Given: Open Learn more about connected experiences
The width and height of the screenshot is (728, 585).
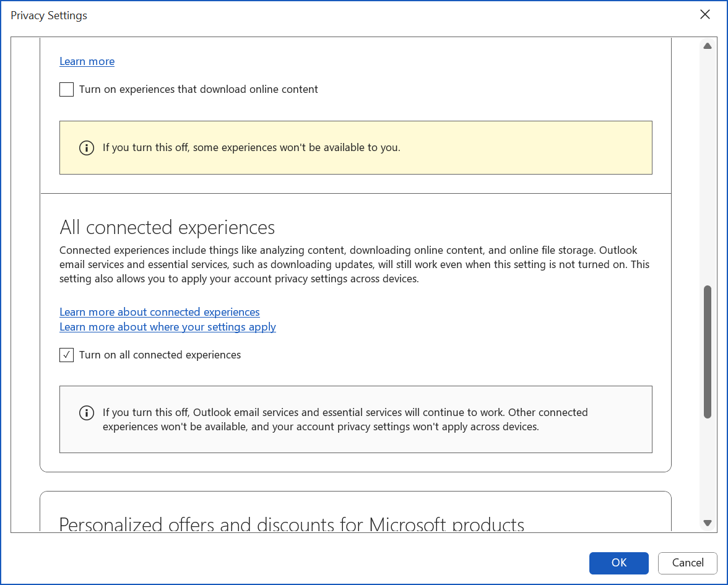Looking at the screenshot, I should [x=160, y=312].
